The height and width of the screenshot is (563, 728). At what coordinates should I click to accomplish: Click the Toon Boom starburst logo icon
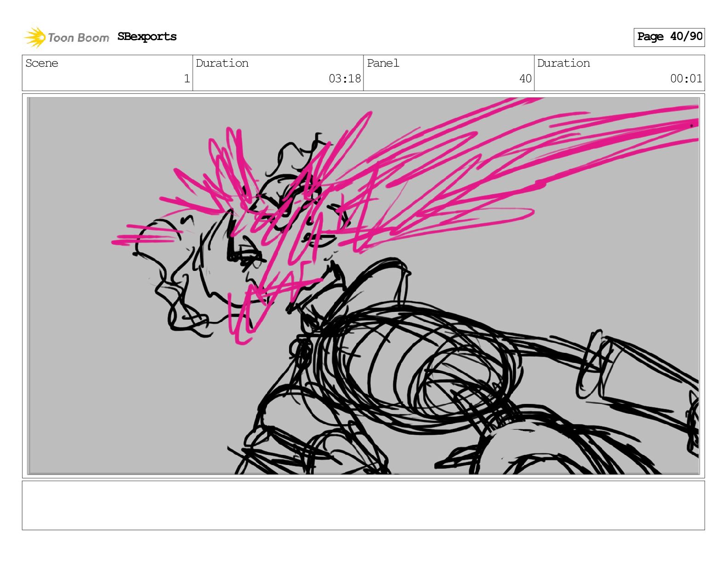tap(34, 37)
